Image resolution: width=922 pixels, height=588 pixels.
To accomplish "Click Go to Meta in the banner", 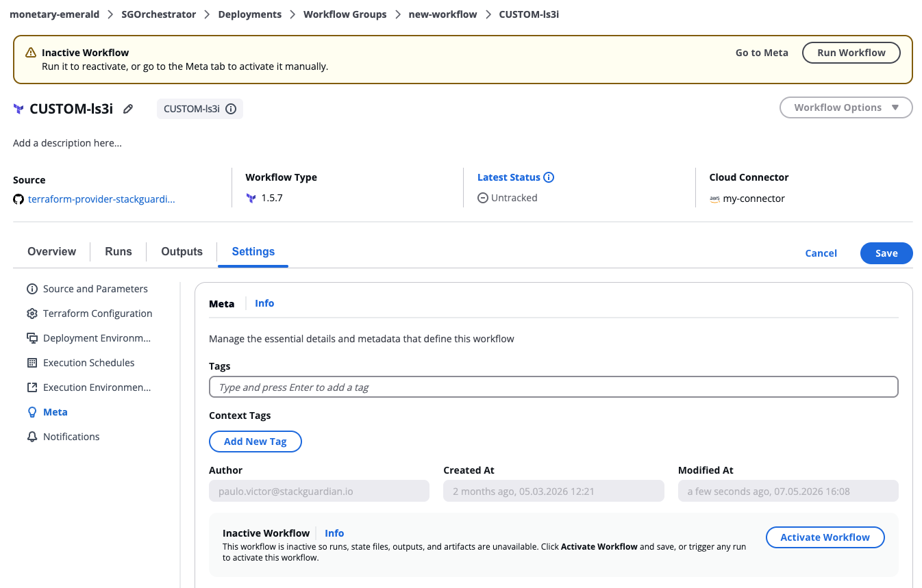I will click(762, 53).
